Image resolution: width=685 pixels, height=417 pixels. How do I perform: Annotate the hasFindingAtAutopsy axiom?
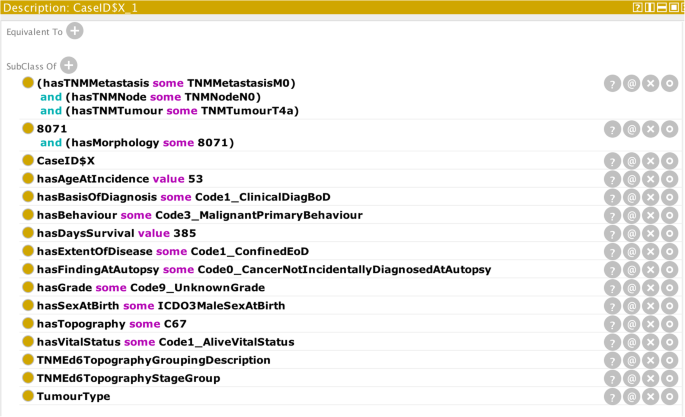(x=632, y=270)
